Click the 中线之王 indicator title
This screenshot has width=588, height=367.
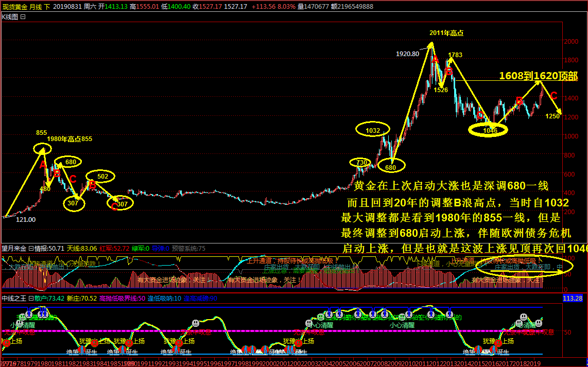coord(14,298)
